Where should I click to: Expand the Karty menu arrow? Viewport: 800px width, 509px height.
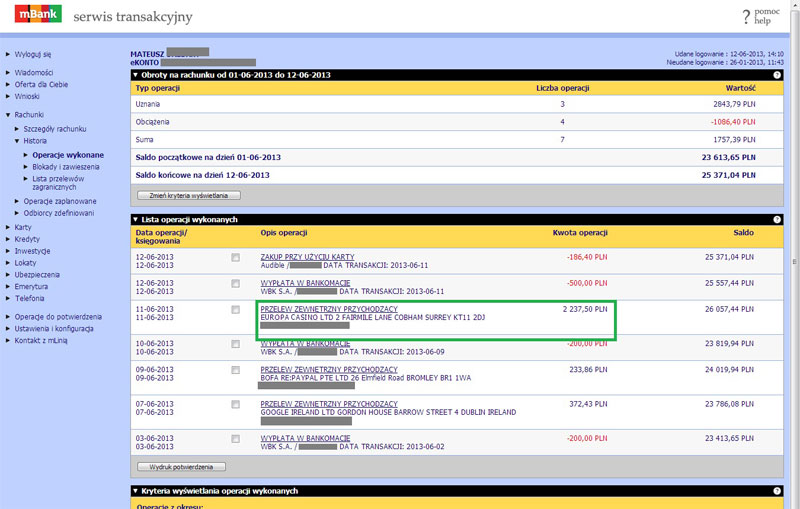click(8, 227)
